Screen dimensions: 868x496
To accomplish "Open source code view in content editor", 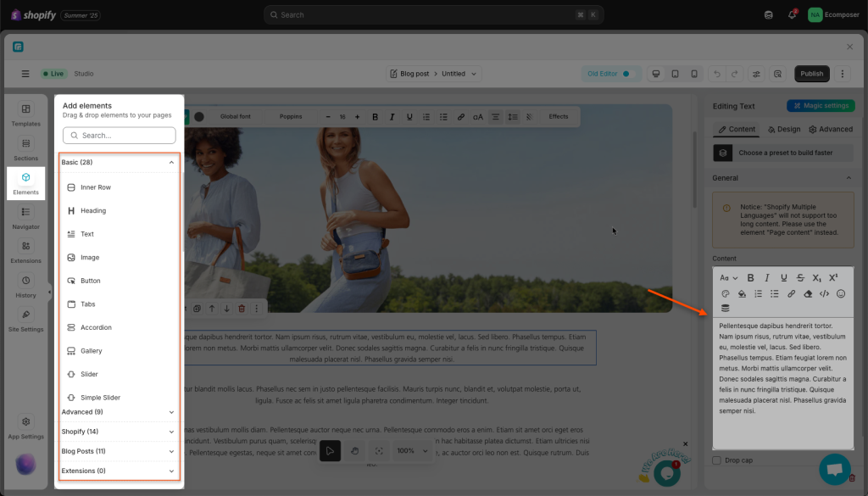I will tap(824, 294).
